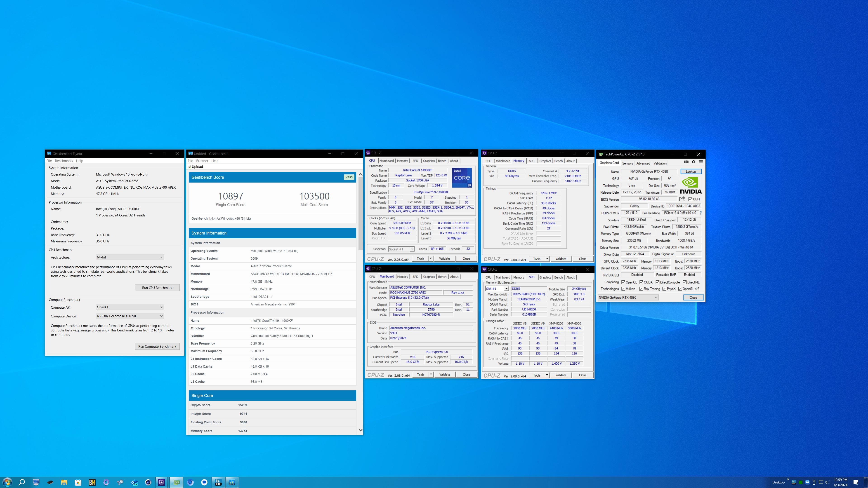Viewport: 868px width, 488px height.
Task: Toggle the OpenGL 4.6 checkbox
Action: (x=680, y=289)
